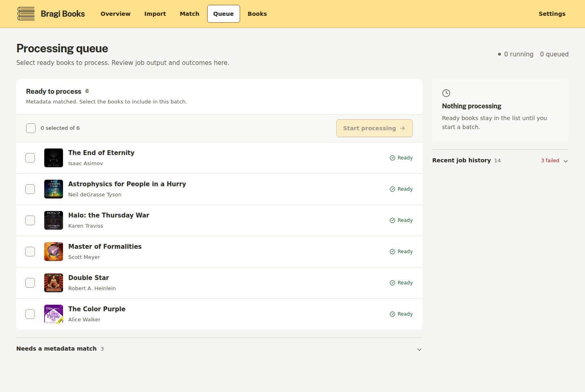
Task: Select the Double Star checkbox
Action: 30,283
